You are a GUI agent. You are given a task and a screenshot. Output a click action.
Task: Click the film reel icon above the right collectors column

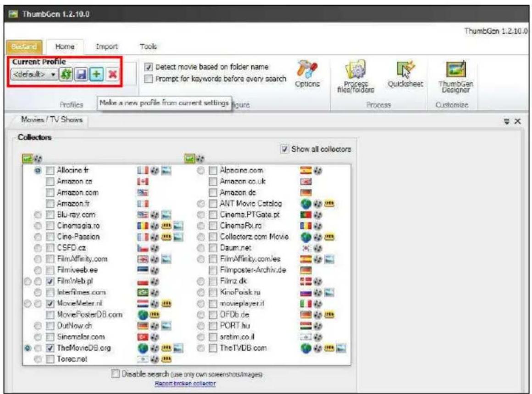coord(200,159)
